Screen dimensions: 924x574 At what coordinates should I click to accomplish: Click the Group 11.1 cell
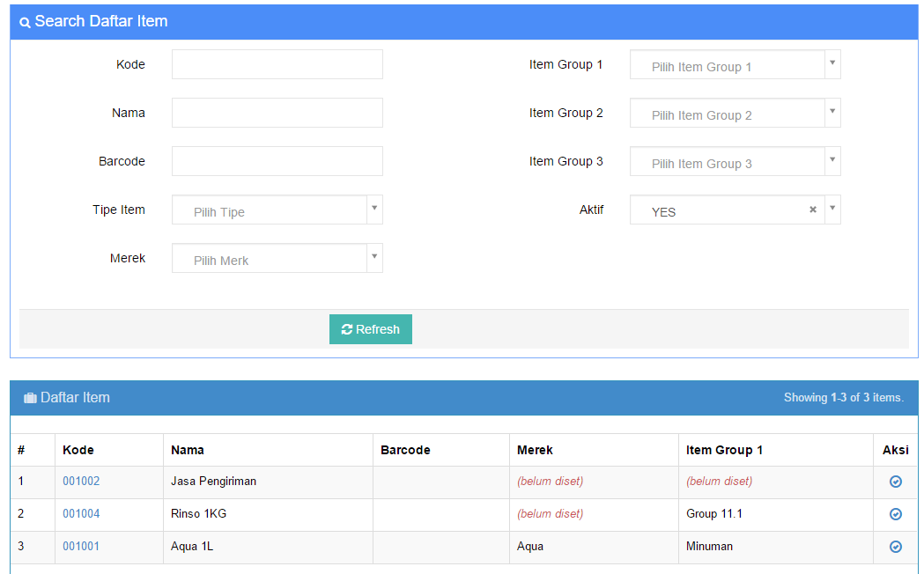pos(776,514)
